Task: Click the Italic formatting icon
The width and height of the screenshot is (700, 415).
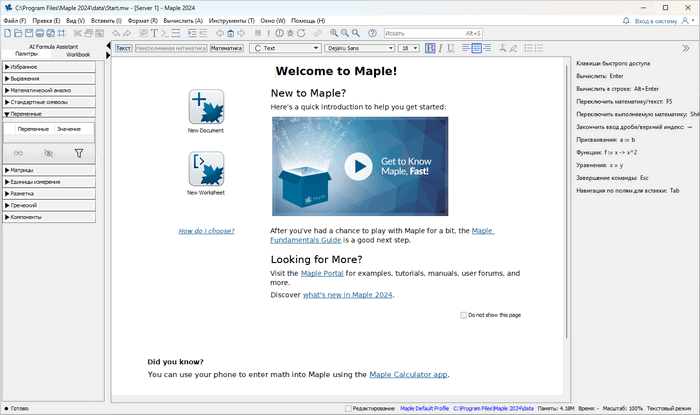Action: click(442, 48)
